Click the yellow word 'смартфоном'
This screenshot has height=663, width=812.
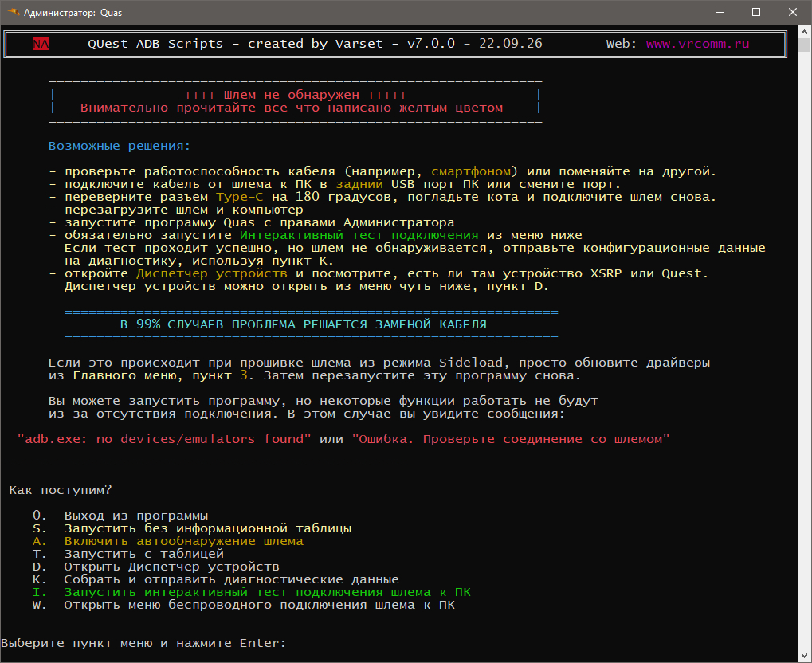tap(471, 171)
